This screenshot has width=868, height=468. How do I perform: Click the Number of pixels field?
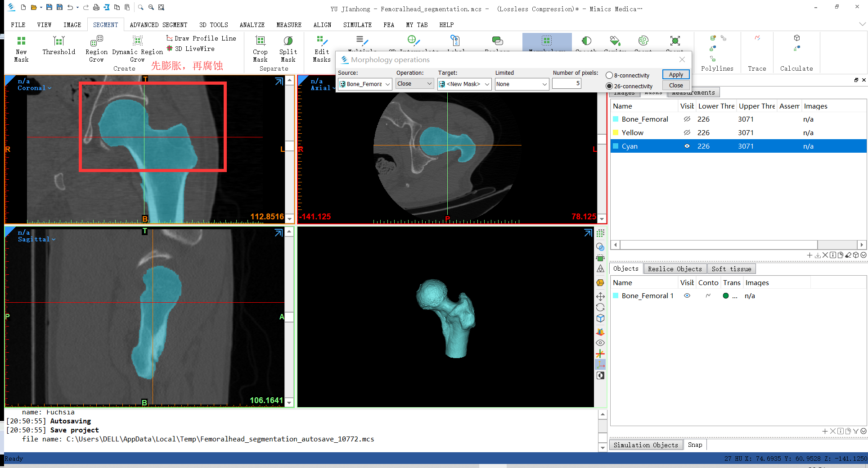tap(567, 83)
